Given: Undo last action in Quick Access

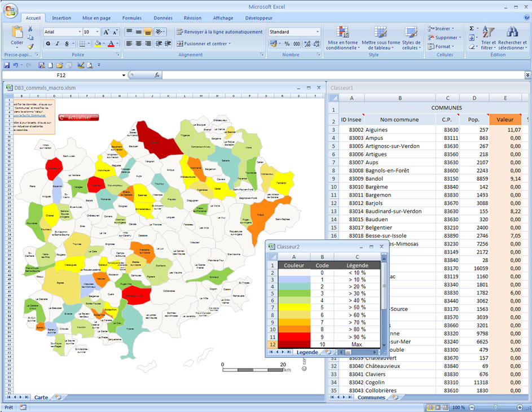Looking at the screenshot, I should 15,65.
